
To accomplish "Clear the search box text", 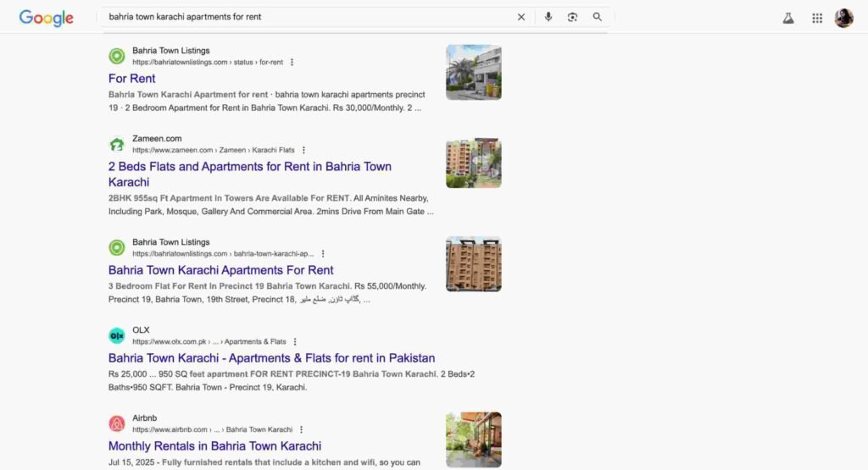I will point(521,17).
